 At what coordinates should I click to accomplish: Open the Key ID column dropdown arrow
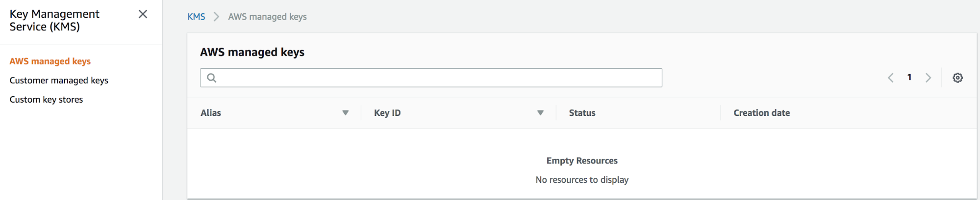click(540, 113)
